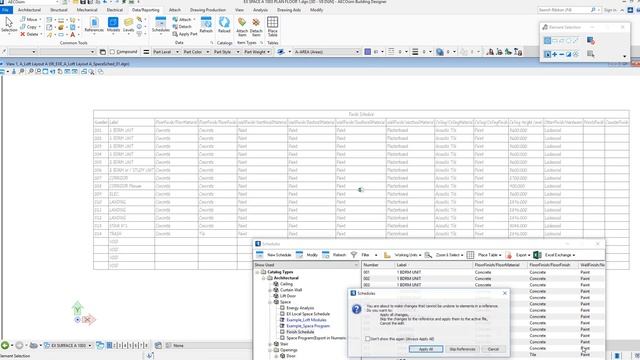
Task: Switch to the Analysis ribbon tab
Action: point(260,10)
